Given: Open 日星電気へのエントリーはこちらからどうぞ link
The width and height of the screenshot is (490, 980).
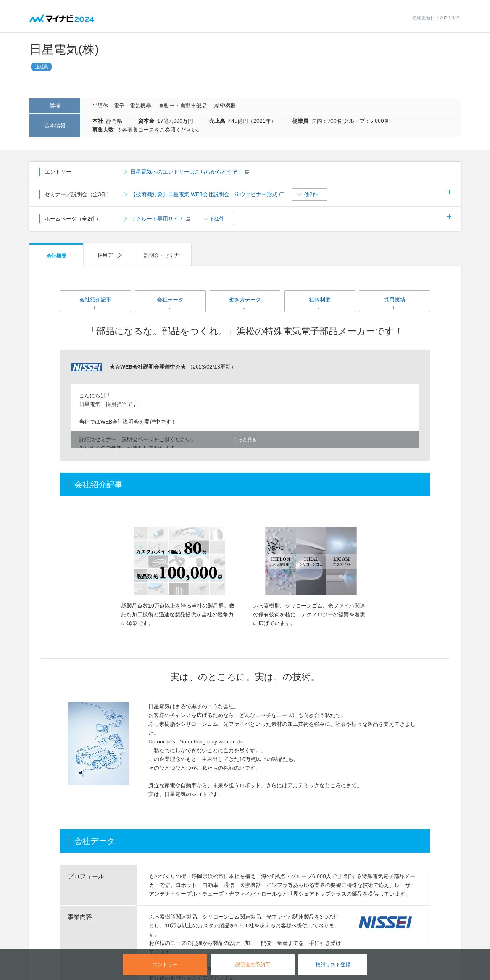Looking at the screenshot, I should (186, 172).
